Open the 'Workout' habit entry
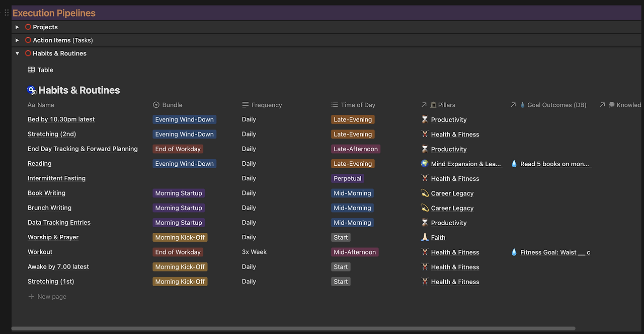The height and width of the screenshot is (334, 644). [40, 252]
